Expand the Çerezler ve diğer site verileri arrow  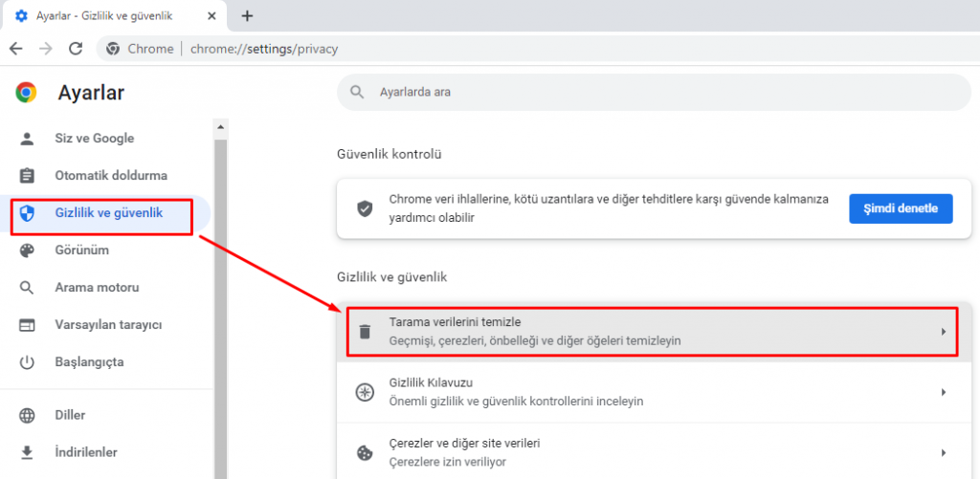click(x=944, y=453)
